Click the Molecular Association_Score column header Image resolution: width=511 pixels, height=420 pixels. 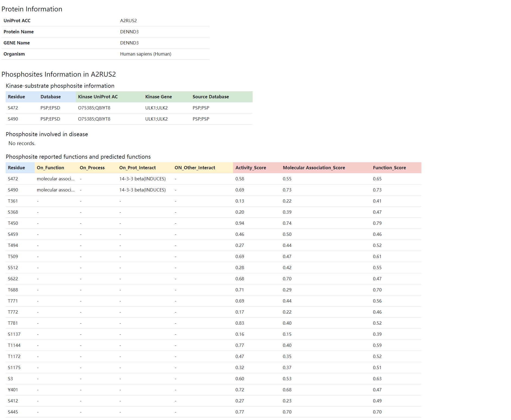click(314, 168)
